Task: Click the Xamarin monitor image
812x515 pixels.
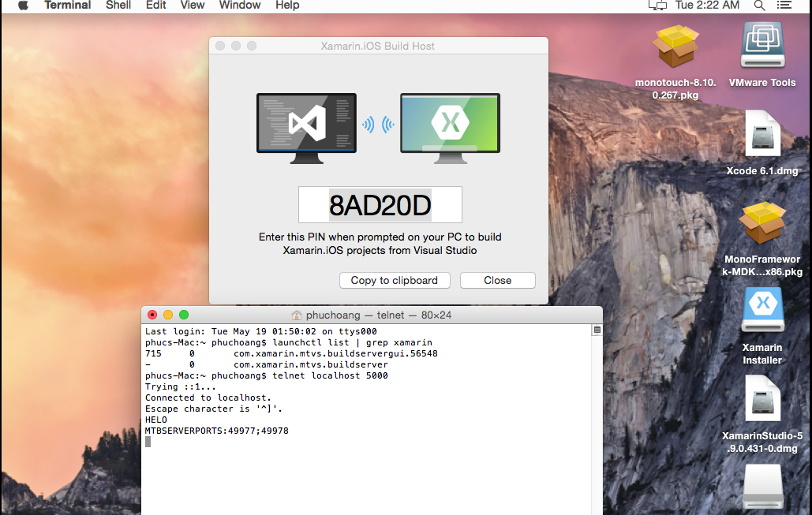Action: click(450, 129)
